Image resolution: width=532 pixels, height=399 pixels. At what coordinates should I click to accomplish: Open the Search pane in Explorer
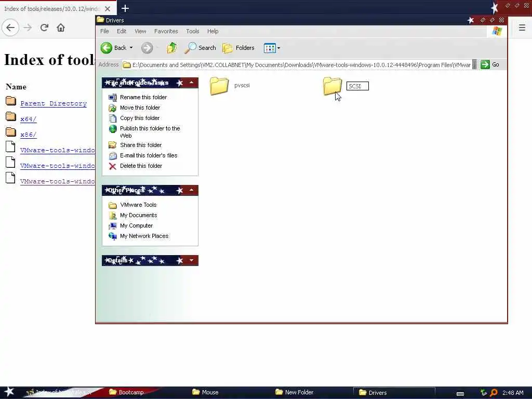point(201,48)
